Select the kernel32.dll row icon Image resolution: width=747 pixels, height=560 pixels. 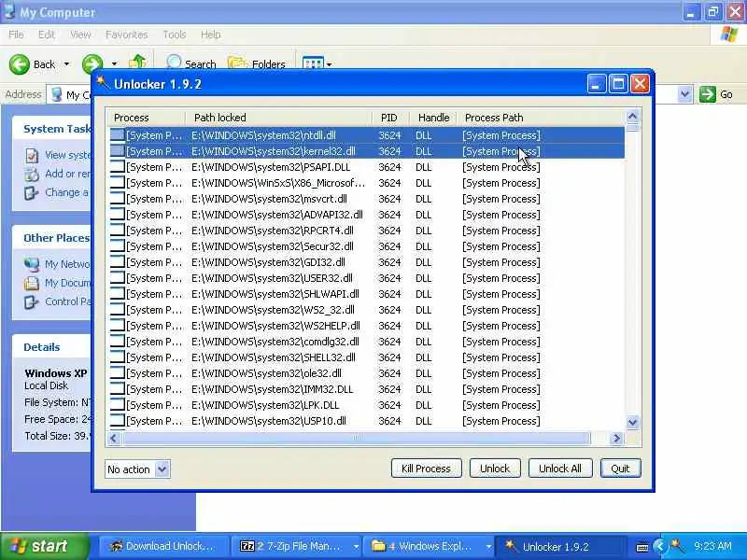(x=118, y=151)
